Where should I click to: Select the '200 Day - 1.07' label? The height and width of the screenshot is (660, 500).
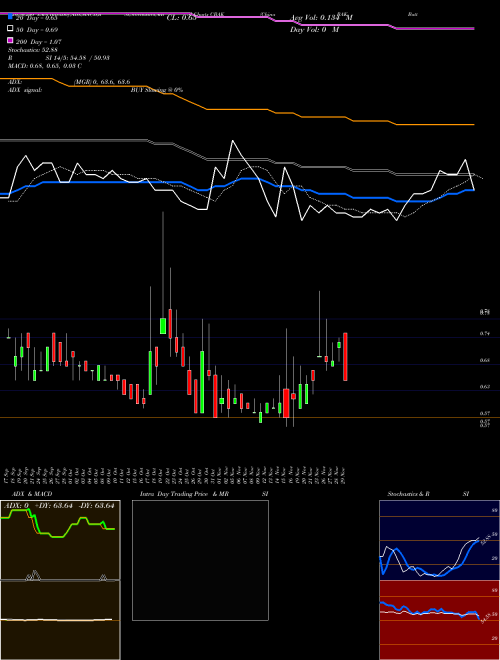38,42
